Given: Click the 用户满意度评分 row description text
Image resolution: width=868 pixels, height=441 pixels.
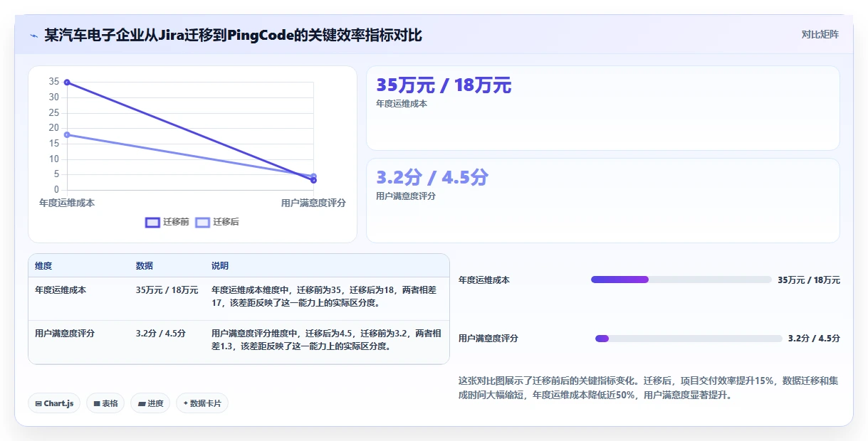Looking at the screenshot, I should point(326,339).
